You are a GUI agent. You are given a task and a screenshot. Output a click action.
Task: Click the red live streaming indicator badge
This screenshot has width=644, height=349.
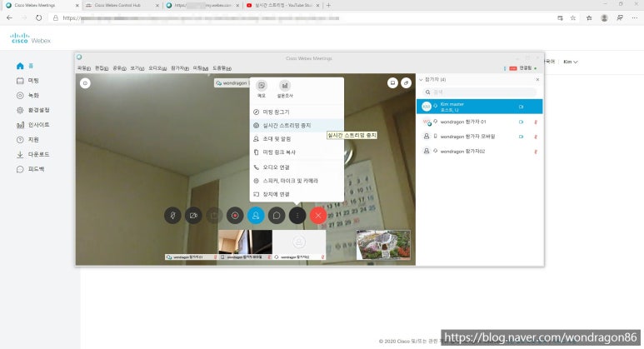[513, 68]
